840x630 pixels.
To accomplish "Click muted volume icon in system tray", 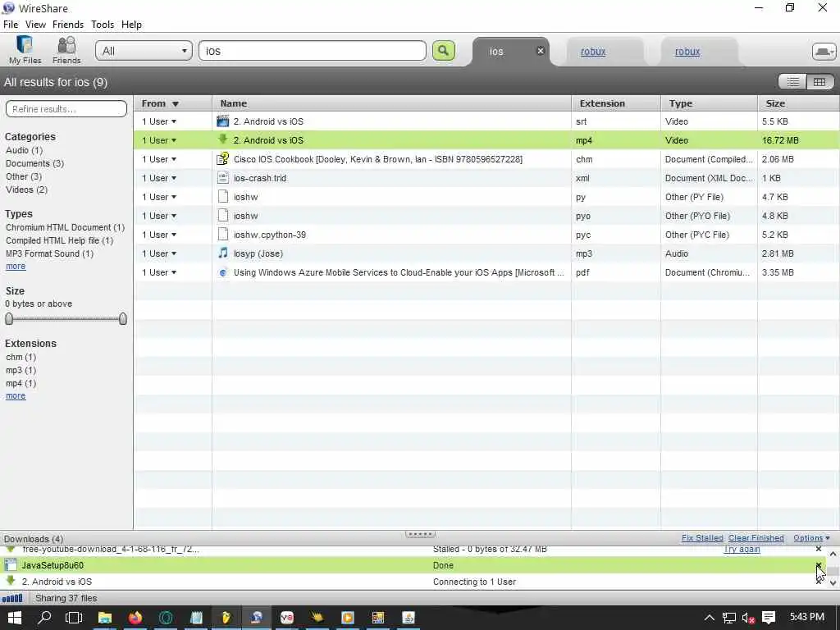I will (x=748, y=618).
